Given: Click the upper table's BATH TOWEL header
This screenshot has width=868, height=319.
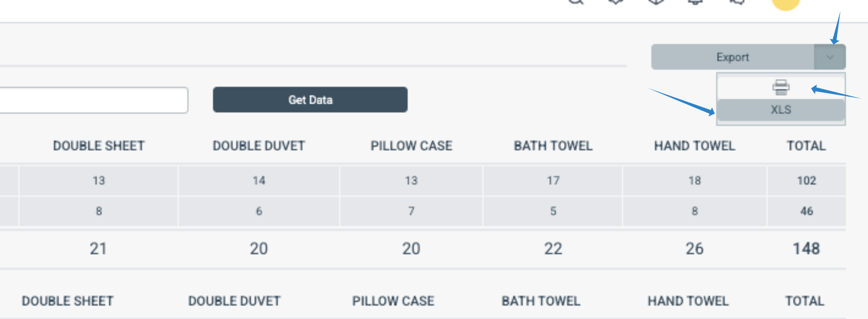Looking at the screenshot, I should pos(553,146).
